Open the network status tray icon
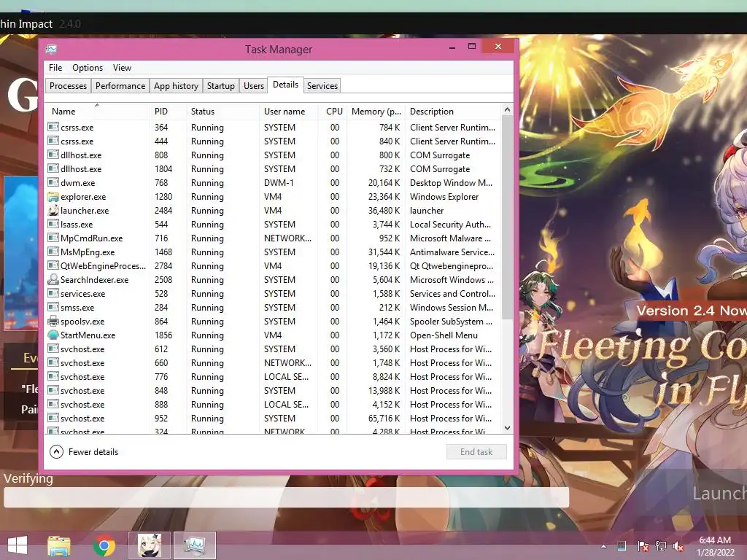This screenshot has width=747, height=560. click(x=661, y=546)
